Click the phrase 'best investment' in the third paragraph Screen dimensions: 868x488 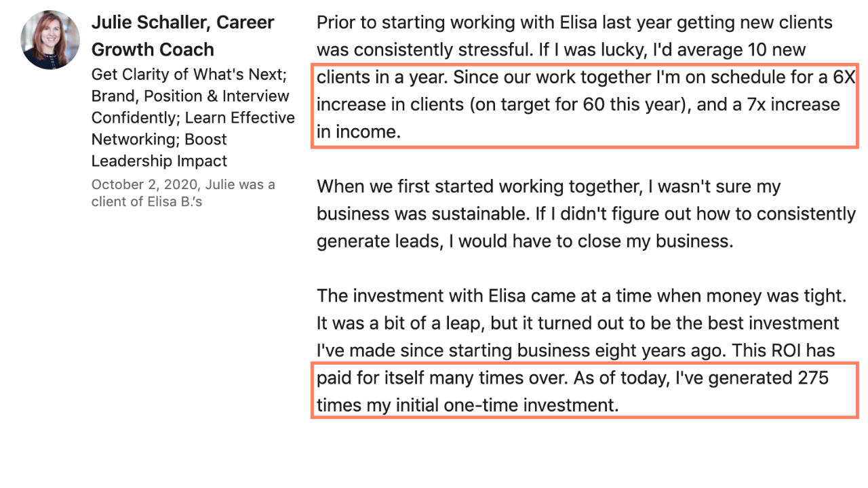click(776, 323)
